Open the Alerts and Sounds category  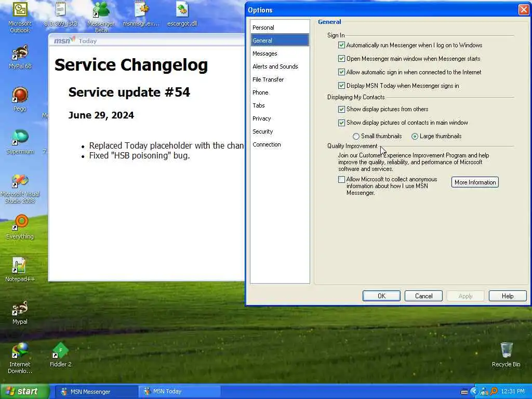tap(280, 66)
